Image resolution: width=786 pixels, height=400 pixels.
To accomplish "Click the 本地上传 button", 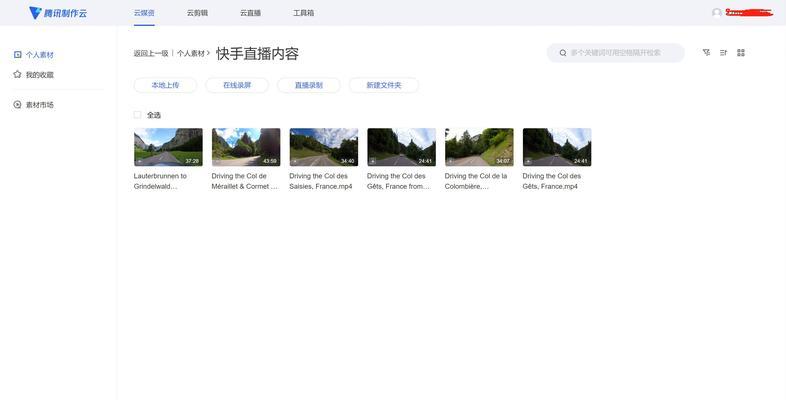I will click(x=165, y=85).
